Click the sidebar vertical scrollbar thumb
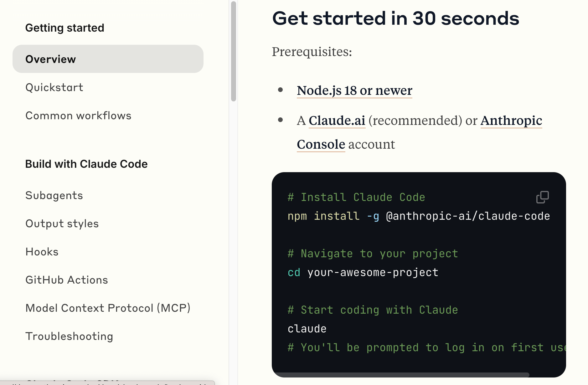Screen dimensions: 588x385 233,52
